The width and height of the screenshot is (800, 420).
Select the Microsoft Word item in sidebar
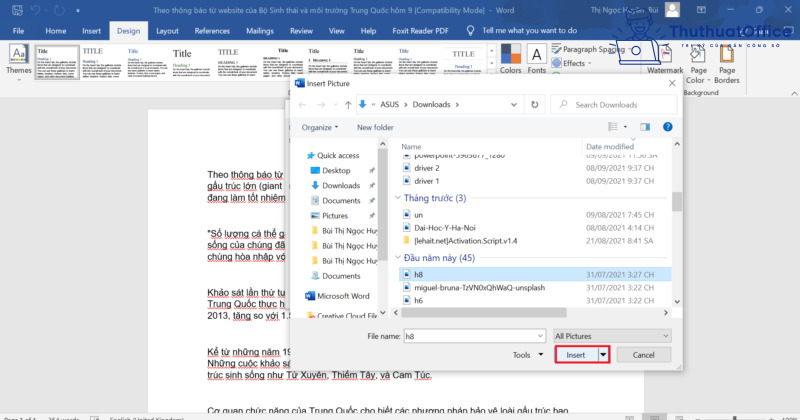[342, 296]
